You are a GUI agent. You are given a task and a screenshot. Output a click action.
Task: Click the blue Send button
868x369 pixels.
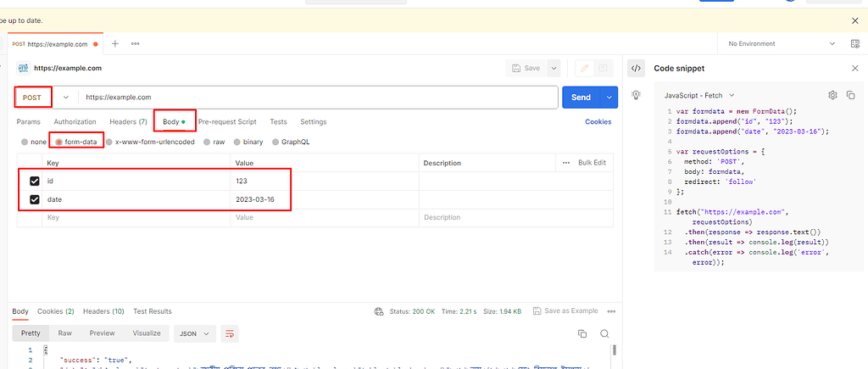tap(581, 98)
